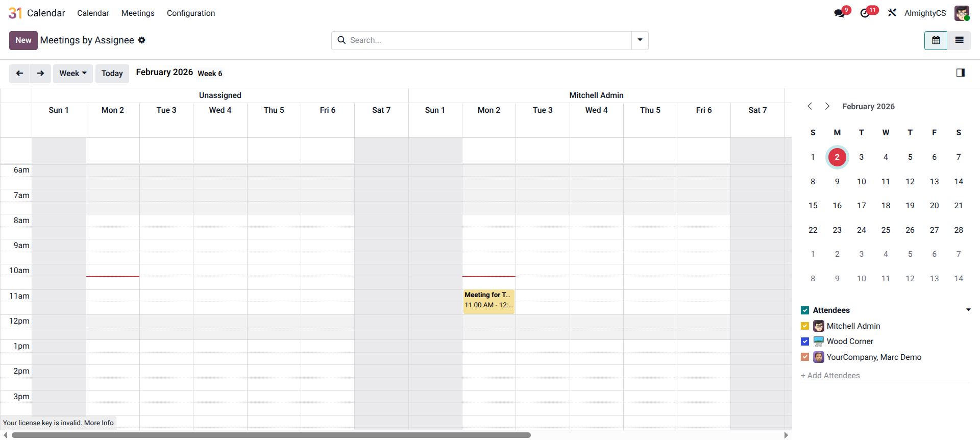
Task: Switch to calendar view icon
Action: pos(936,40)
